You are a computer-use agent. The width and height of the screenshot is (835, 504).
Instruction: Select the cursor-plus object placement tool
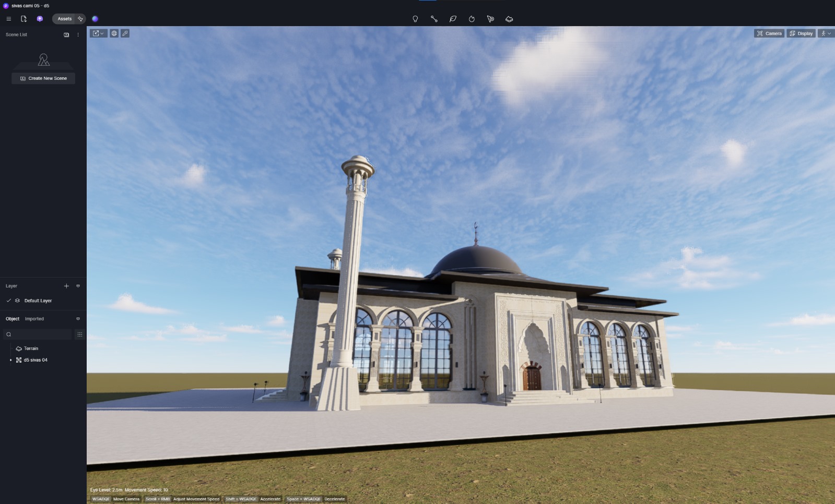(490, 19)
